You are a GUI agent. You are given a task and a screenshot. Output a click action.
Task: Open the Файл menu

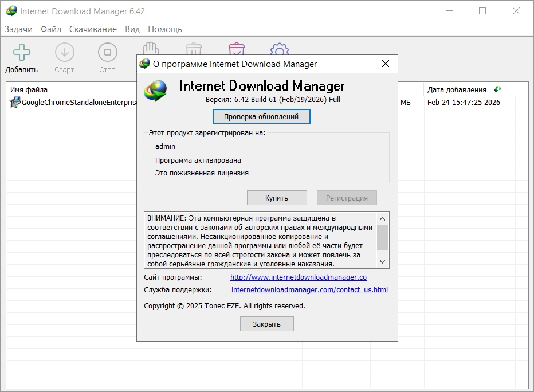51,29
